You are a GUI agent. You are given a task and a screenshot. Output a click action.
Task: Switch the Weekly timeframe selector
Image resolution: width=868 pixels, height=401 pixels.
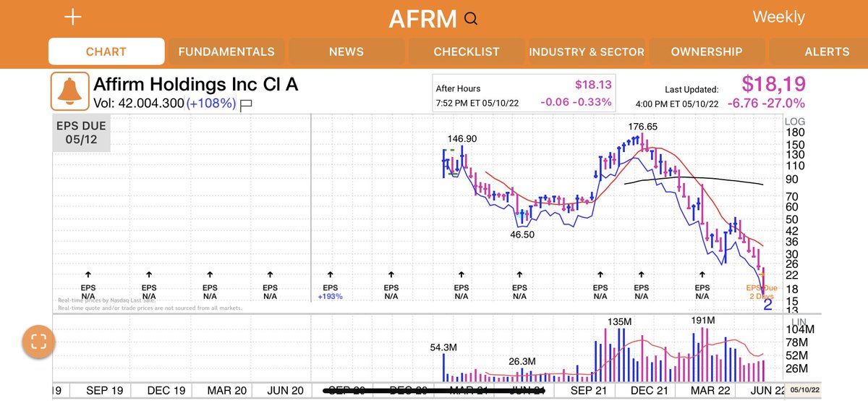(x=778, y=17)
